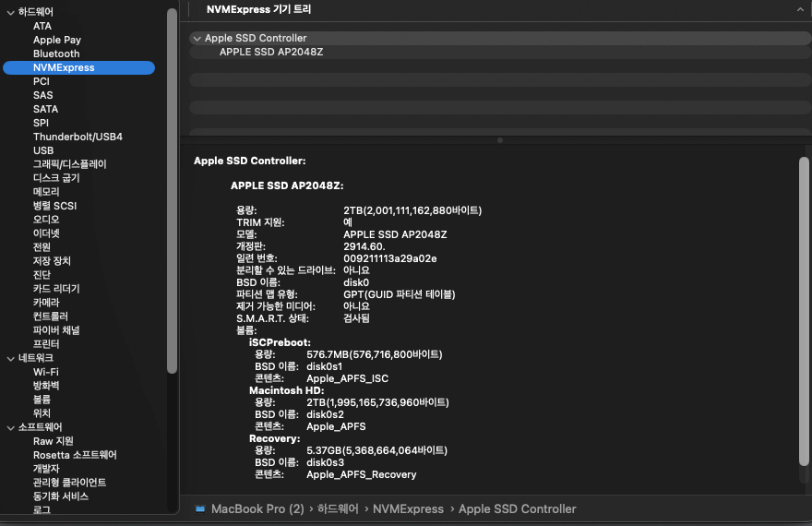
Task: Collapse the 소프트웨어 section chevron
Action: click(10, 427)
